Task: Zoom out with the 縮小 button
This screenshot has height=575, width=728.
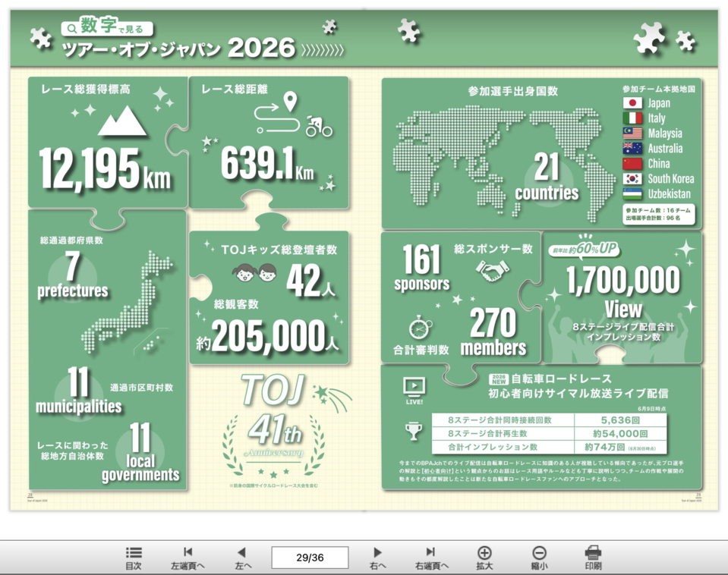Action: coord(538,558)
